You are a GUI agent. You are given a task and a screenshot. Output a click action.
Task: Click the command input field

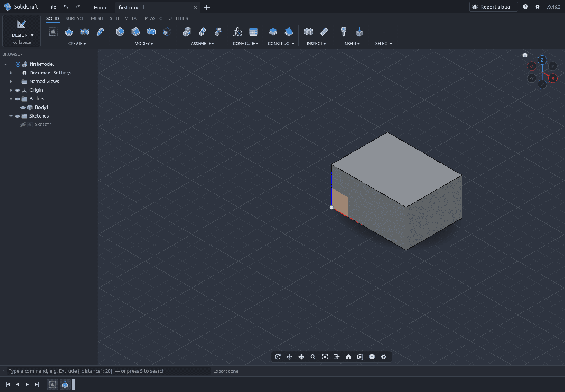[x=109, y=371]
